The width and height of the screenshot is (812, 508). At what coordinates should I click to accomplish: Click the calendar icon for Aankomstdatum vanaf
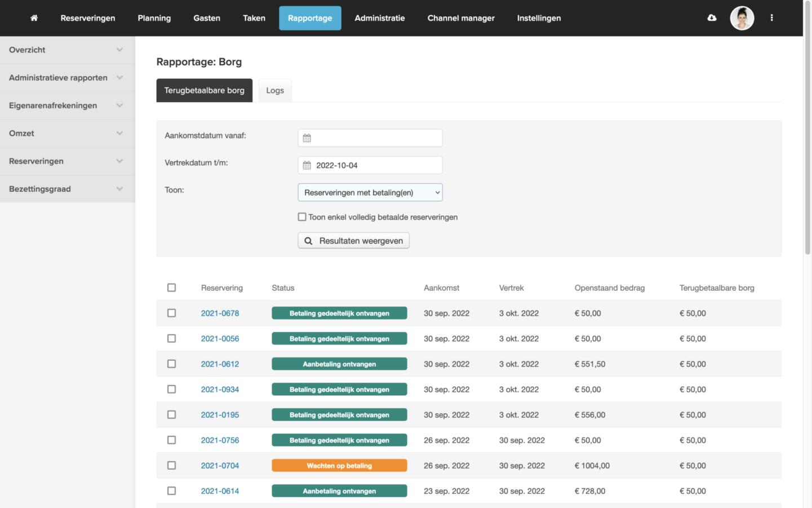coord(307,138)
